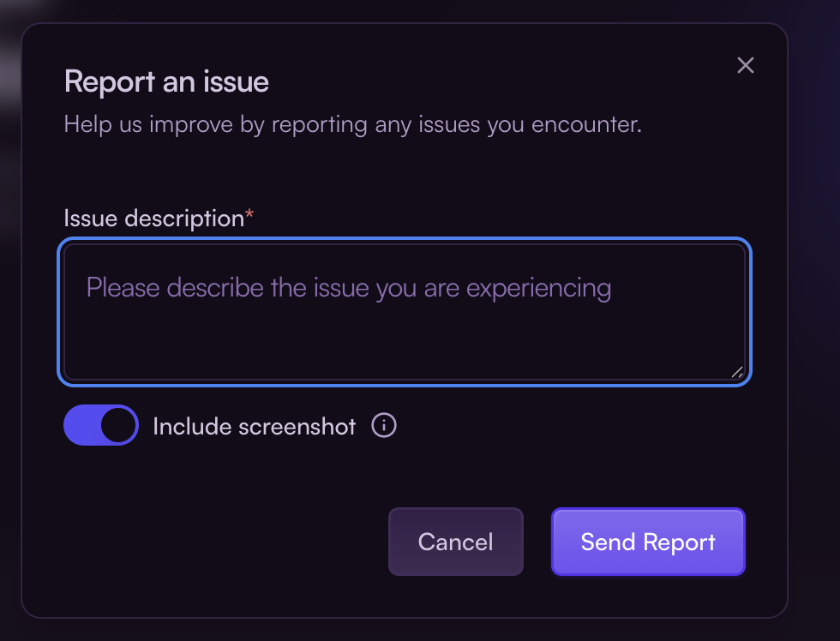Click the "Help us improve" subtitle text
This screenshot has width=840, height=641.
tap(352, 125)
